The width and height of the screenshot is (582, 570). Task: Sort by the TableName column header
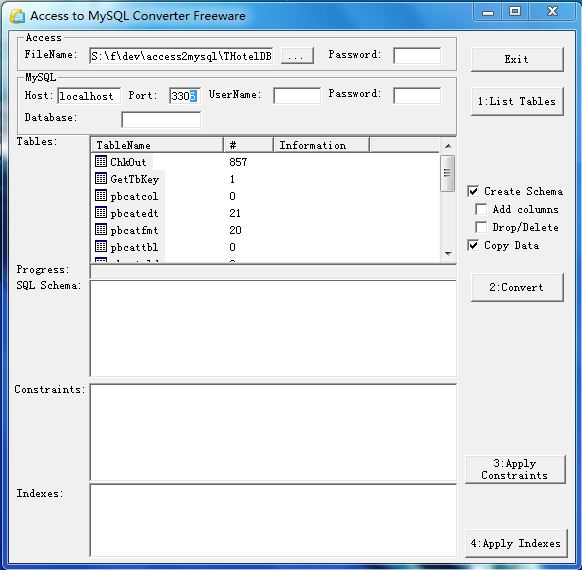[x=157, y=145]
